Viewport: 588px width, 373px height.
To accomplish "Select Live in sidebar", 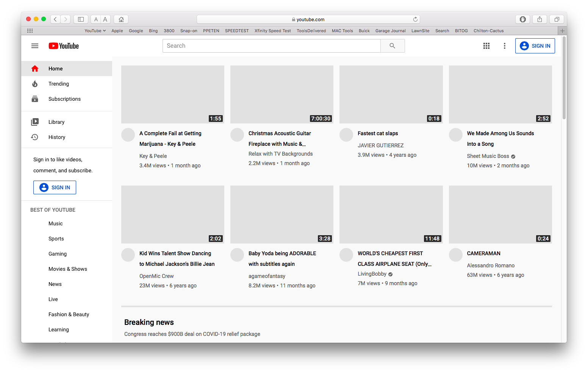I will coord(53,299).
